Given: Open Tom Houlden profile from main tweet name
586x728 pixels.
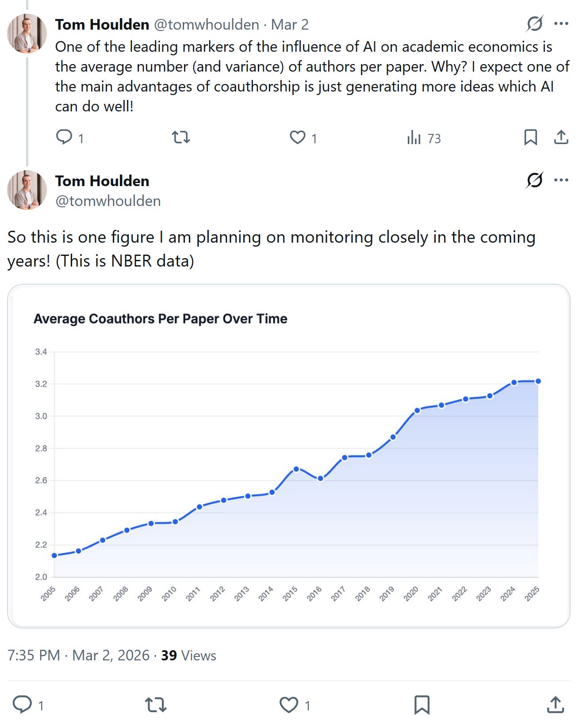Looking at the screenshot, I should [x=102, y=181].
